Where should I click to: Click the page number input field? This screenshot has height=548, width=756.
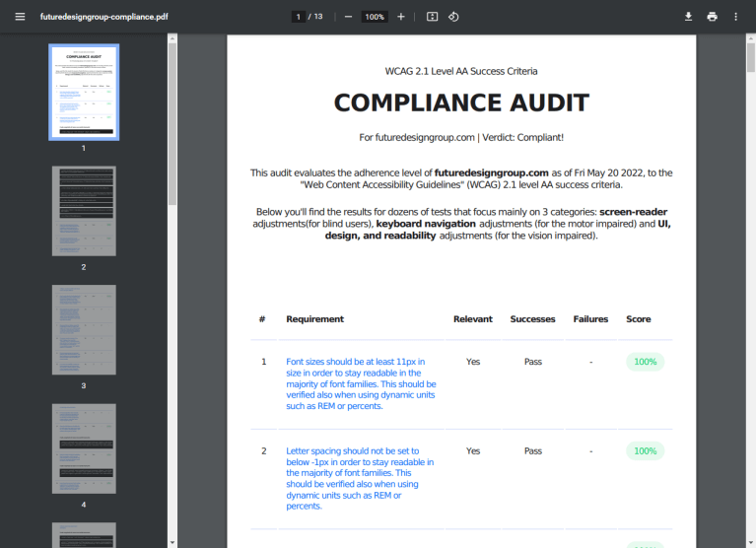pos(298,17)
